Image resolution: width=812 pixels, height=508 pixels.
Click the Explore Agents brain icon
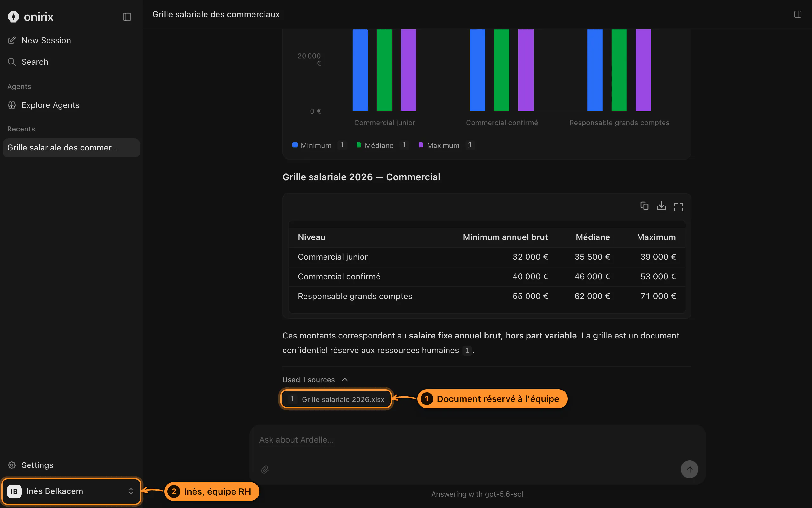[12, 105]
